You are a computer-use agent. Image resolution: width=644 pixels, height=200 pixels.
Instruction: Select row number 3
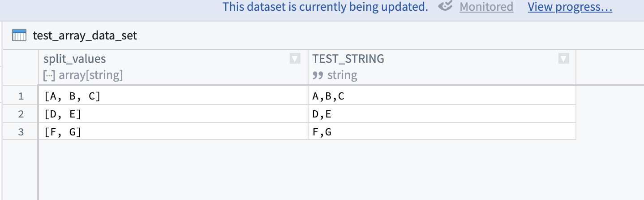coord(21,131)
